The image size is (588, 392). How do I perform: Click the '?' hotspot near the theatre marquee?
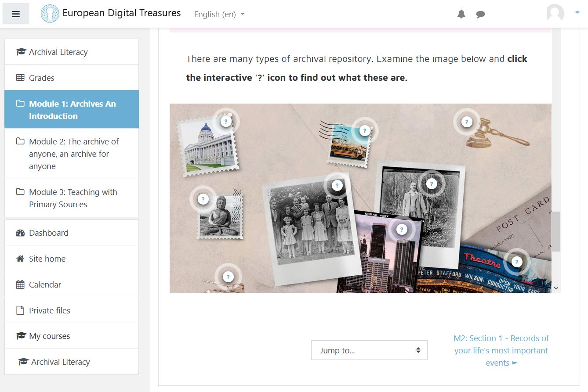516,261
